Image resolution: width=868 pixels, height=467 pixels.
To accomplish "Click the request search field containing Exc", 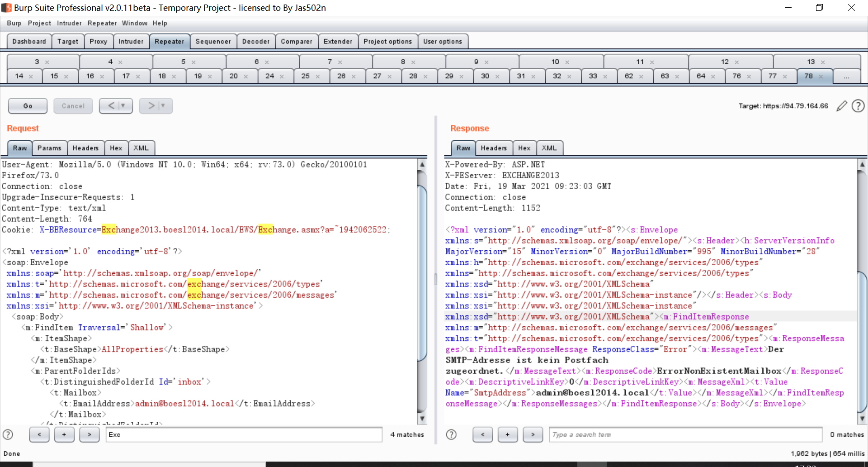I will [x=244, y=434].
